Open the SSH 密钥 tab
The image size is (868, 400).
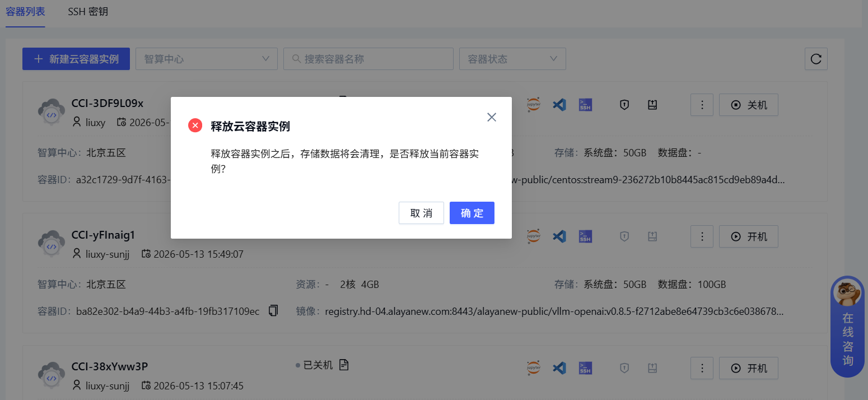point(88,11)
